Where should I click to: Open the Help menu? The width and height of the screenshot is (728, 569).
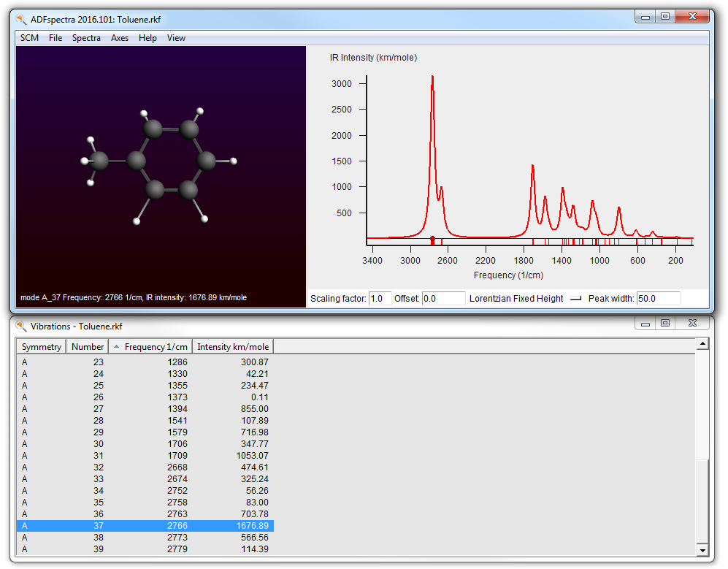147,38
